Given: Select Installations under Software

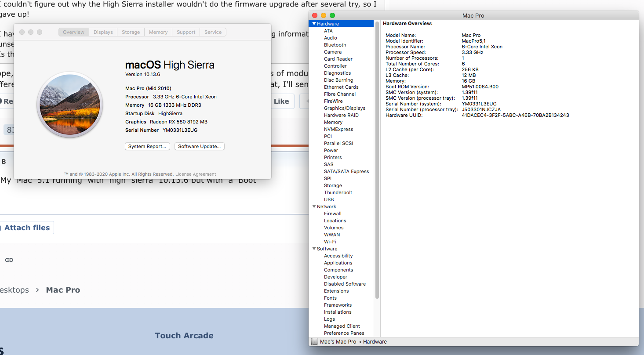Looking at the screenshot, I should pos(338,312).
